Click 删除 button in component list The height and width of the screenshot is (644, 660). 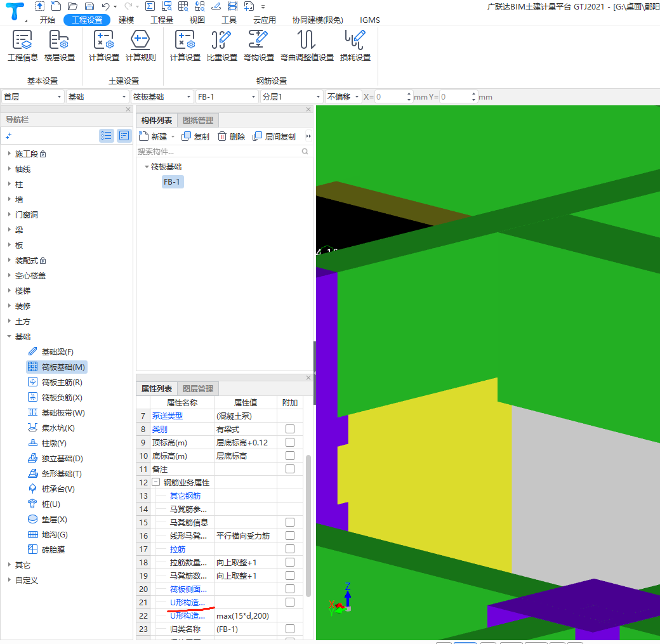[231, 136]
